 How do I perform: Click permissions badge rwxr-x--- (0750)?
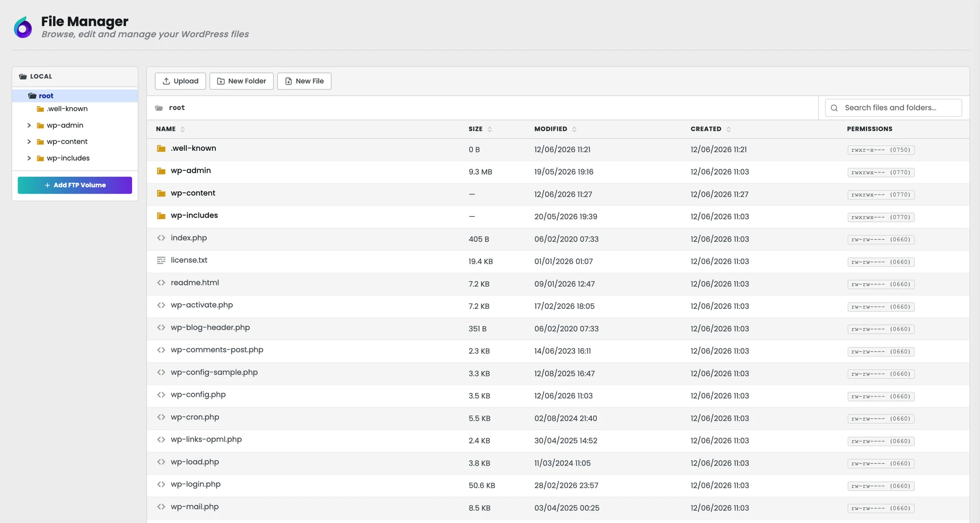(880, 150)
